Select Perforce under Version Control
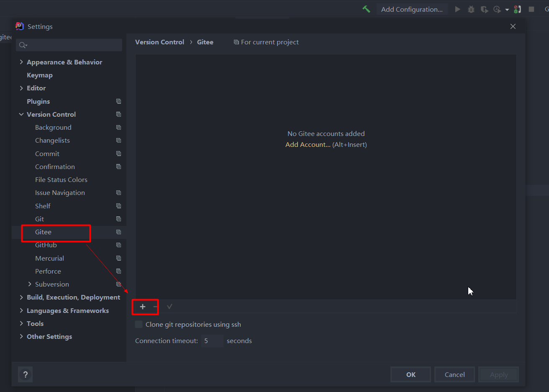The image size is (549, 392). pyautogui.click(x=48, y=271)
